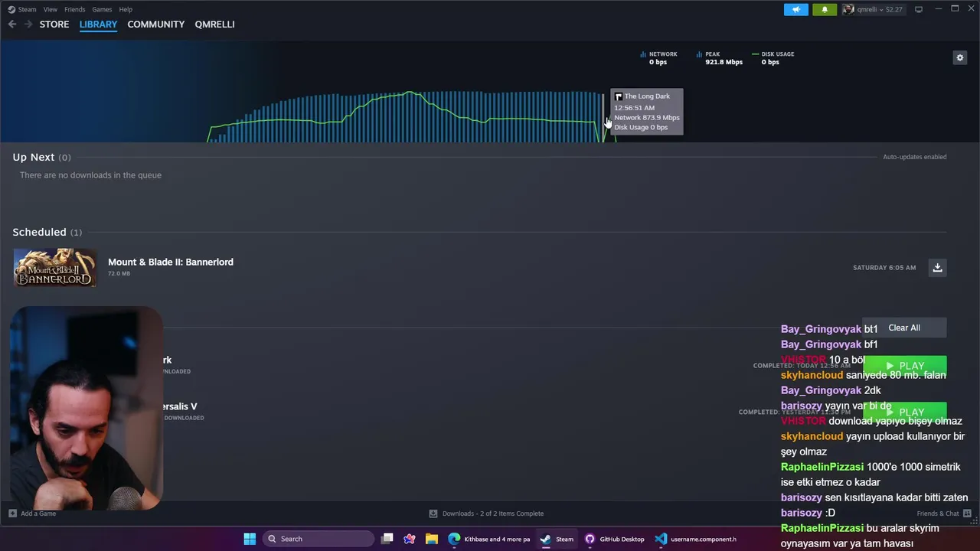Screen dimensions: 980x551
Task: Switch to Steam in the taskbar
Action: (x=557, y=539)
